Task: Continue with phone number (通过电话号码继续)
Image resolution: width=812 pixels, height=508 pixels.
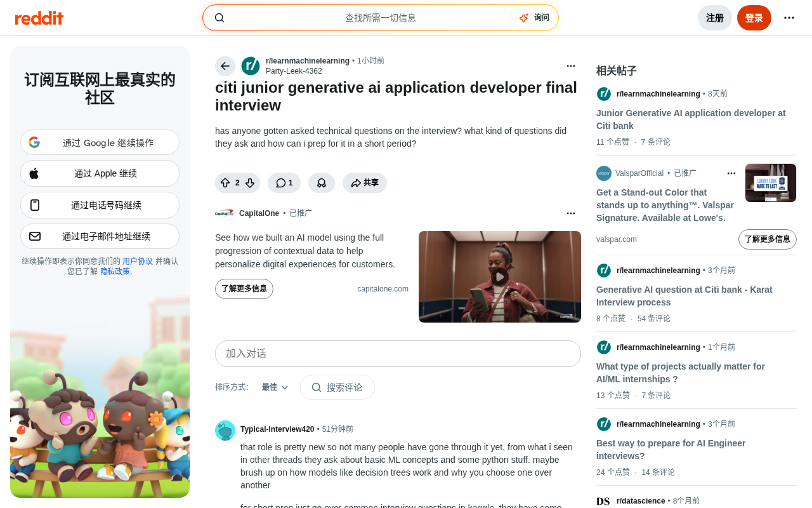Action: pos(100,205)
